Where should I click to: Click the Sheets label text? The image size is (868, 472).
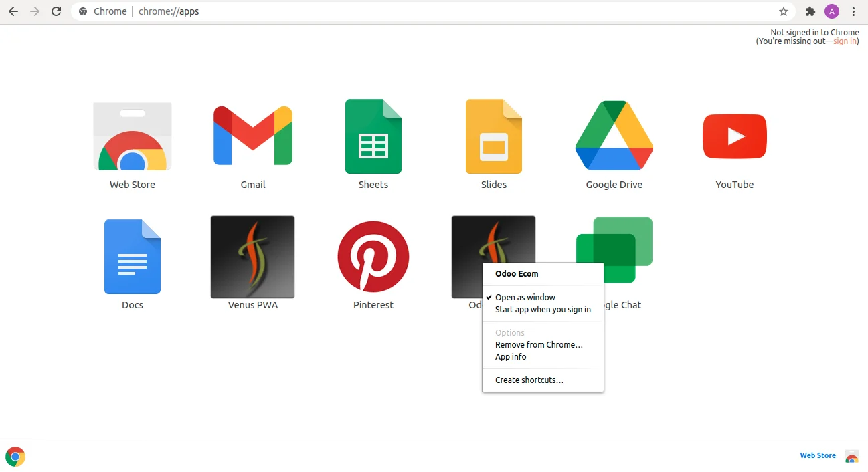[x=373, y=185]
